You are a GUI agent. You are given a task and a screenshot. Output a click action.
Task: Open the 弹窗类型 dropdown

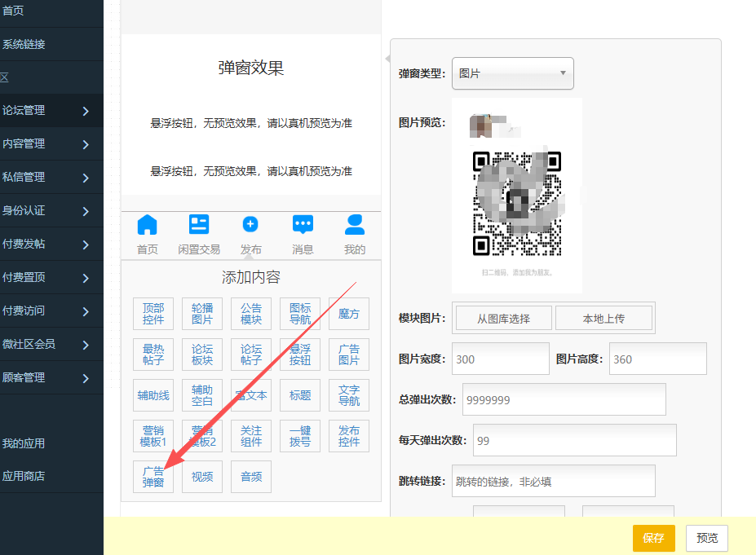512,73
